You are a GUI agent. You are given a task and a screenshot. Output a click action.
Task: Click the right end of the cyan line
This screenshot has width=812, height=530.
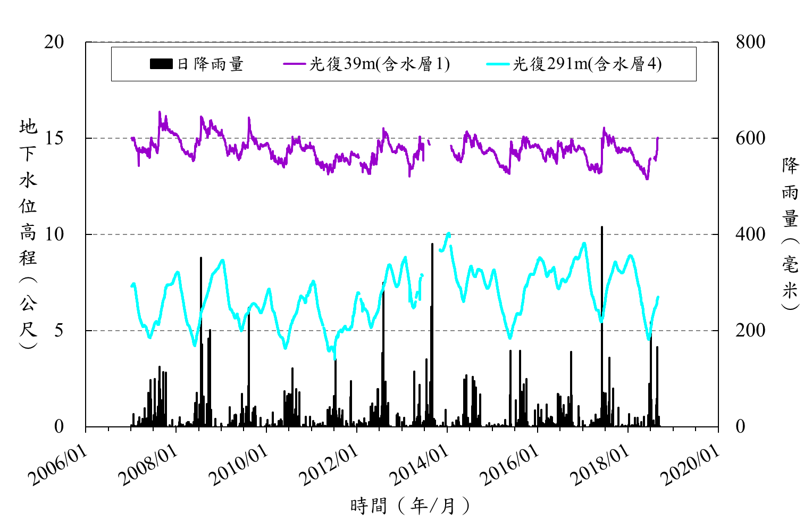coord(658,297)
